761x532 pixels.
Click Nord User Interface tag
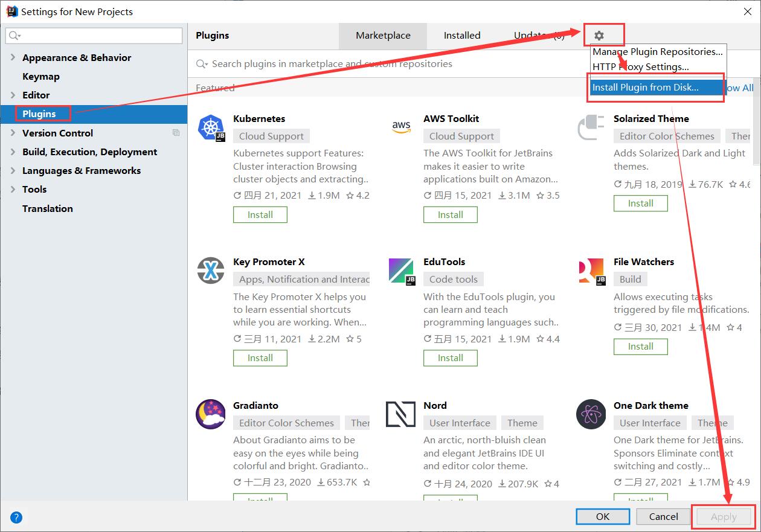(x=460, y=423)
